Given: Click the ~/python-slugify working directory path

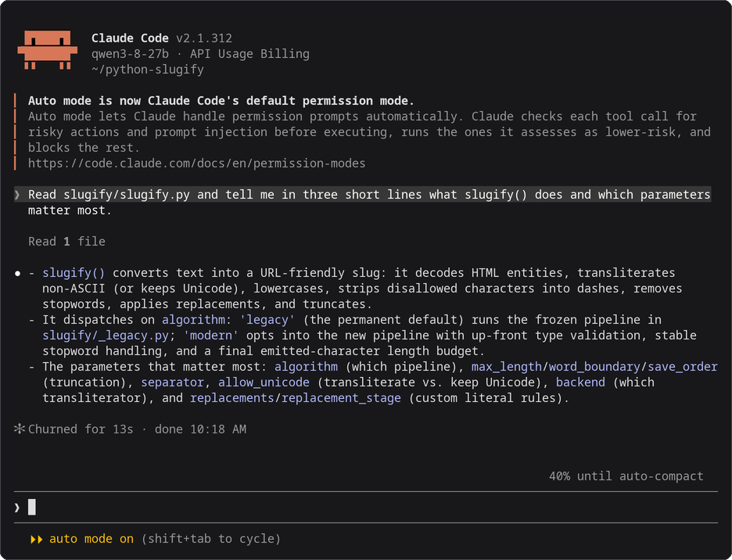Looking at the screenshot, I should (x=148, y=70).
